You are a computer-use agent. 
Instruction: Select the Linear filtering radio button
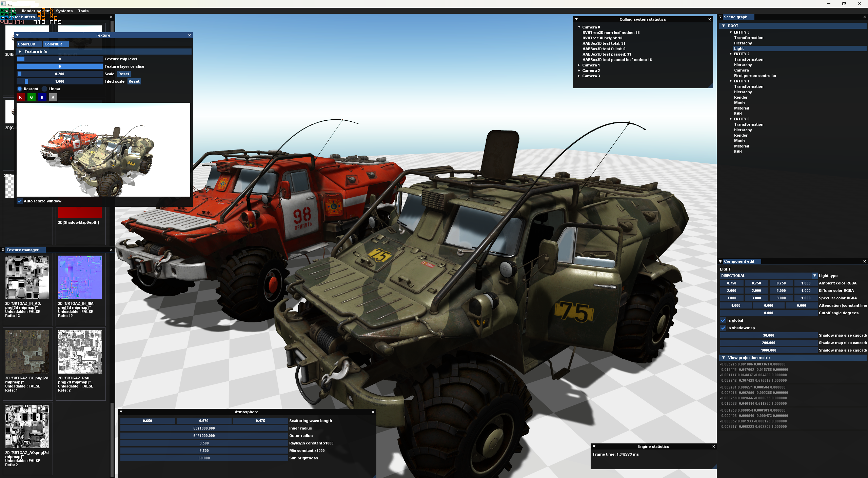click(x=44, y=89)
